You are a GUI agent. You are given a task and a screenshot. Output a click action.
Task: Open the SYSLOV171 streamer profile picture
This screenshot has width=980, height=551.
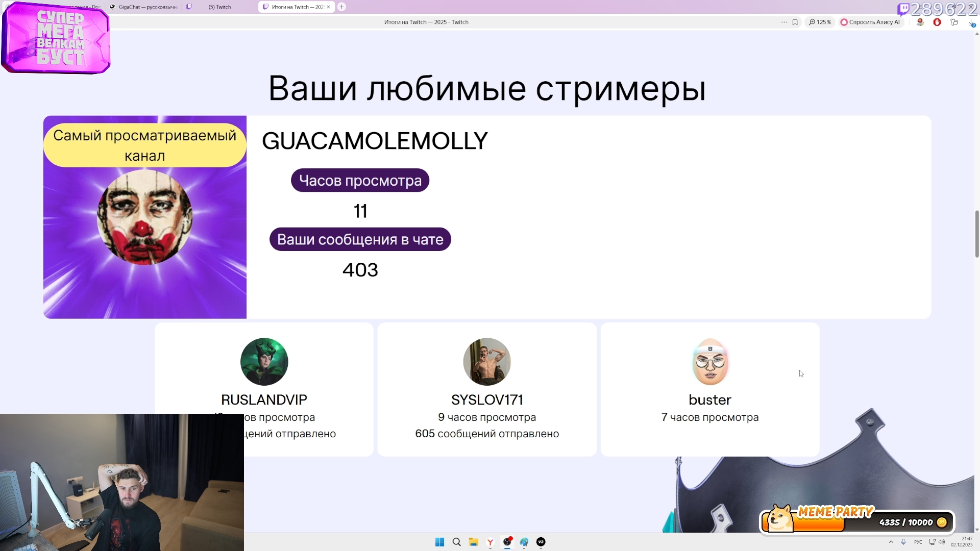coord(486,361)
